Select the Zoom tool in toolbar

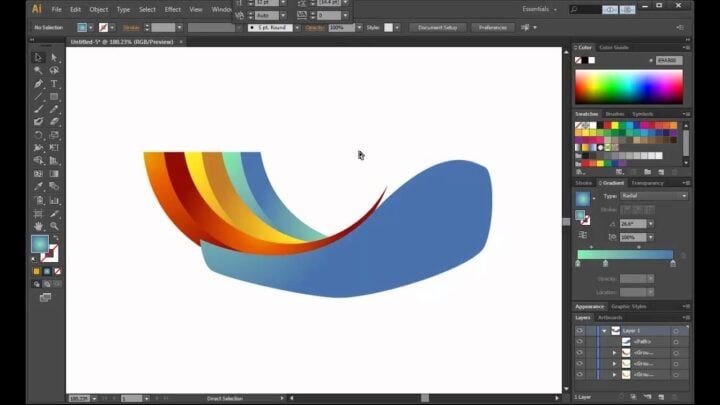coord(54,226)
